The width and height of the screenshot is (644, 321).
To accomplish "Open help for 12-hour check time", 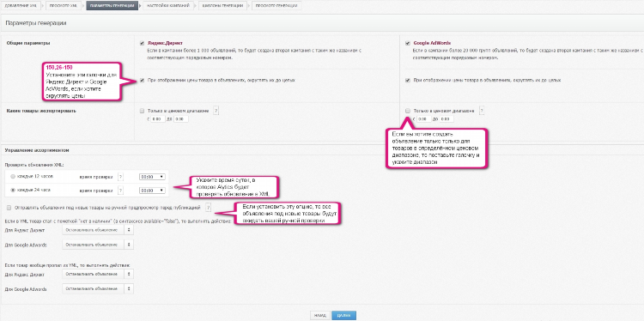I will (120, 177).
